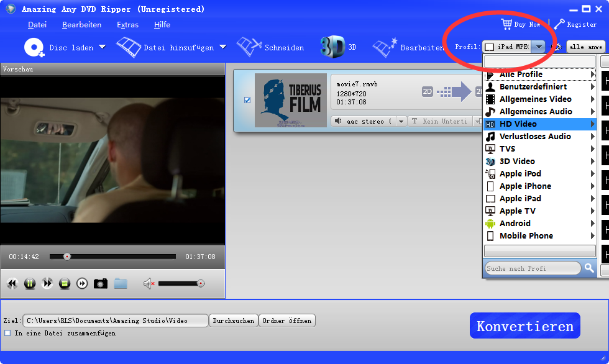The width and height of the screenshot is (609, 364).
Task: Open the Kein Untertitel subtitle selector
Action: pyautogui.click(x=445, y=122)
